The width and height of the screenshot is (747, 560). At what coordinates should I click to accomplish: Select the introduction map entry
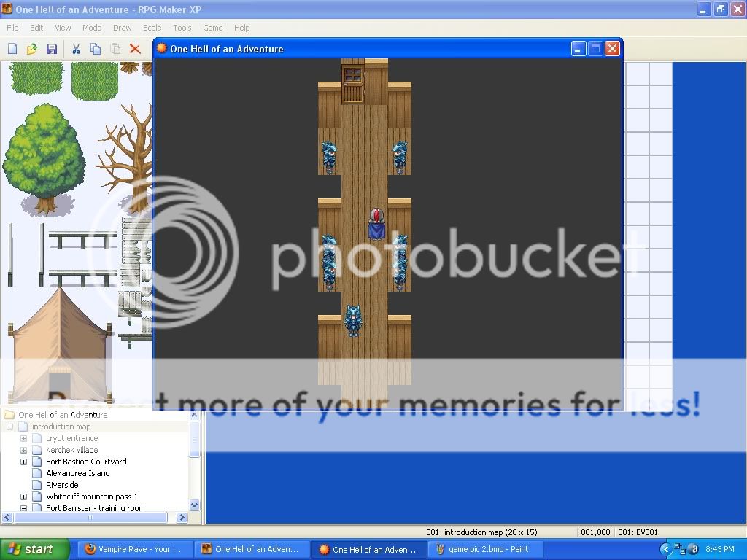(61, 427)
